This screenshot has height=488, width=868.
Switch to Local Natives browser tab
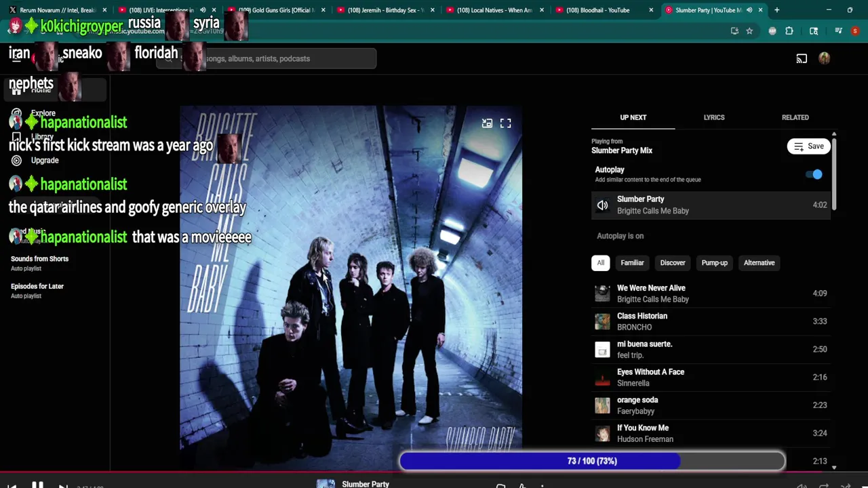(494, 10)
